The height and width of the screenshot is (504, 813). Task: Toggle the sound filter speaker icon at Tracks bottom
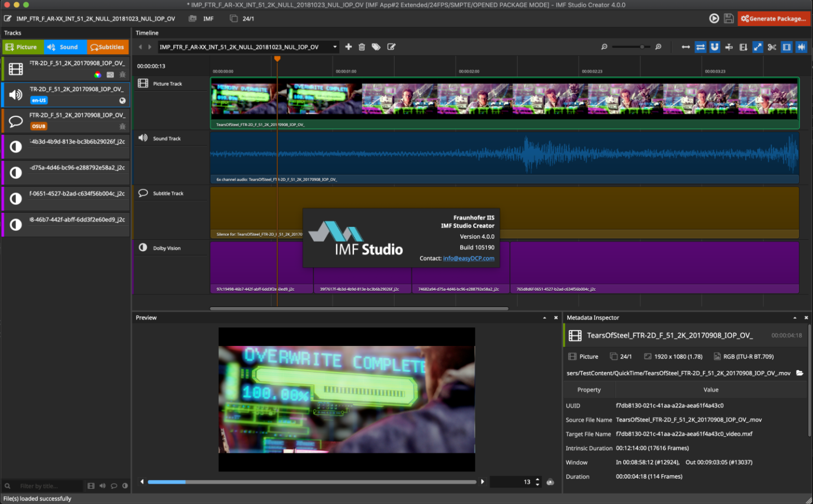point(102,485)
